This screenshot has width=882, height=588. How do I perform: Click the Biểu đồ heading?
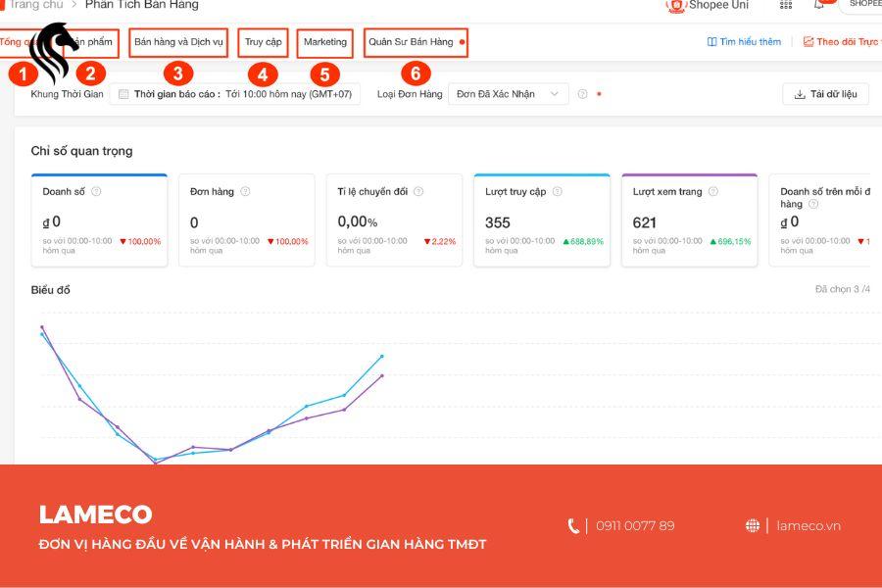pyautogui.click(x=51, y=290)
